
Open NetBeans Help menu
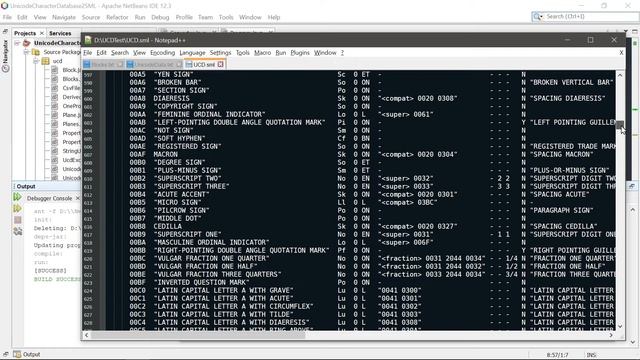(274, 17)
